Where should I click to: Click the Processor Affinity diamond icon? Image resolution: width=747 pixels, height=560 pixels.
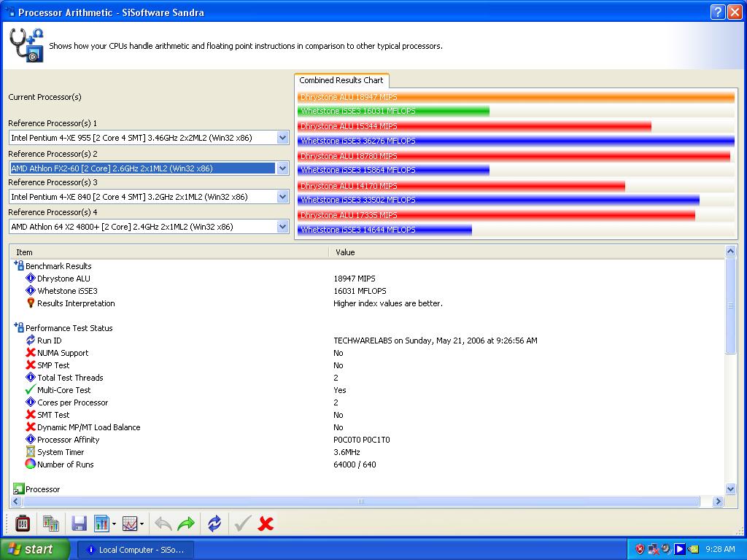click(31, 440)
